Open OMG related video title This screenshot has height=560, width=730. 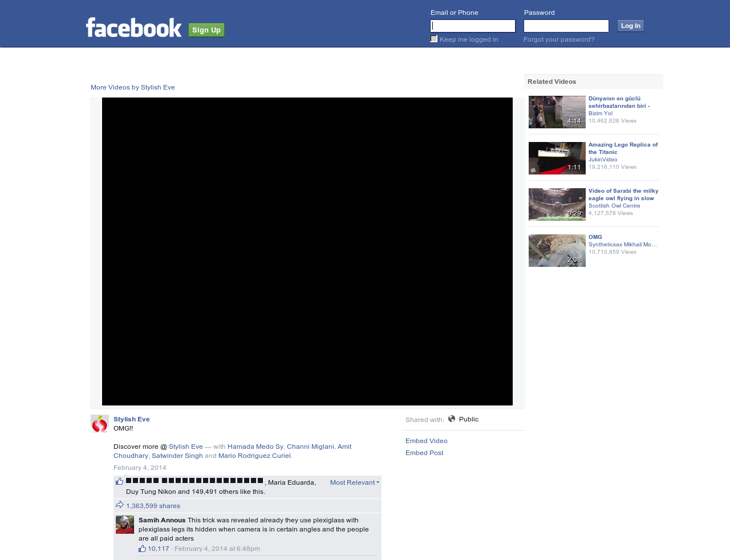(595, 237)
